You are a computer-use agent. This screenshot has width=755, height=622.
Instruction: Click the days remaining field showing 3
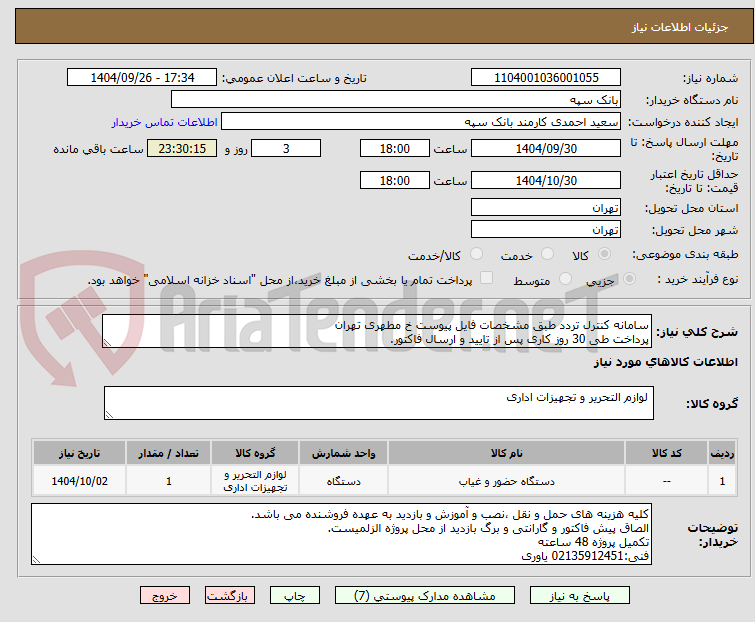click(286, 148)
